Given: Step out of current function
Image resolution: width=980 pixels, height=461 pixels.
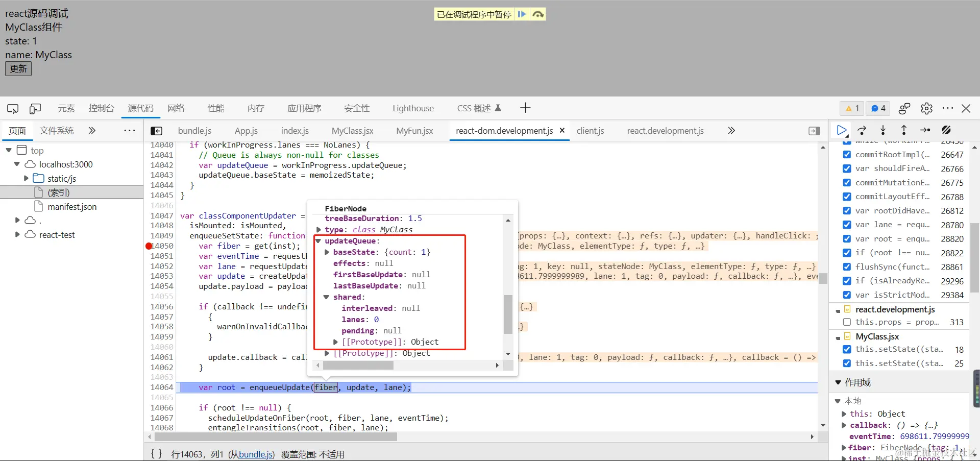Looking at the screenshot, I should (x=904, y=130).
